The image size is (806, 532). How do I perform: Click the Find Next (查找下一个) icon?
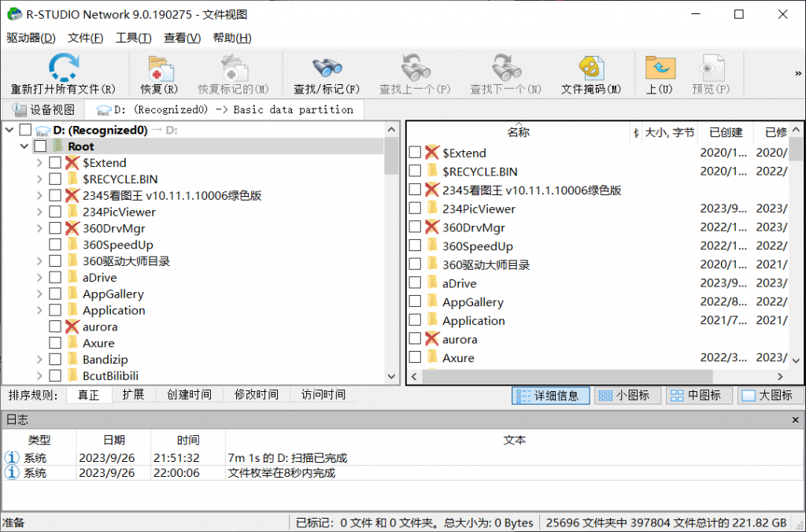506,68
